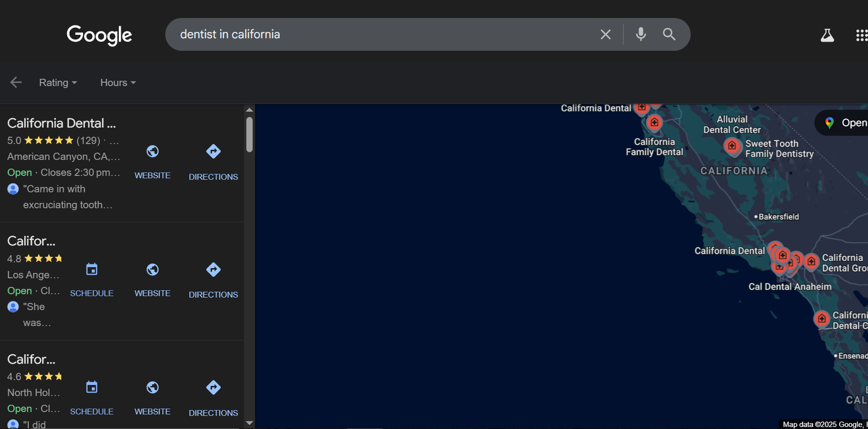
Task: Go back with the left arrow
Action: point(16,82)
